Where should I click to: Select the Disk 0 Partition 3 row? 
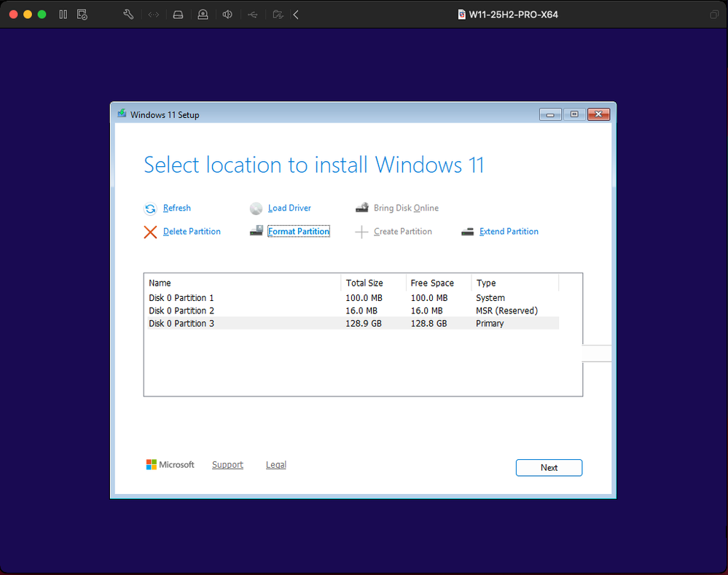click(x=353, y=324)
